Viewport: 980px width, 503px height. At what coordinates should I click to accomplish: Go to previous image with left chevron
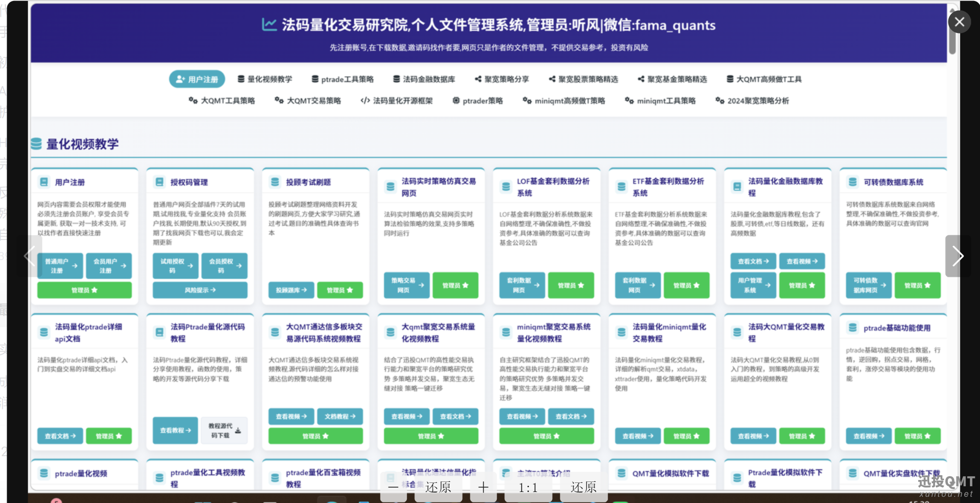29,256
